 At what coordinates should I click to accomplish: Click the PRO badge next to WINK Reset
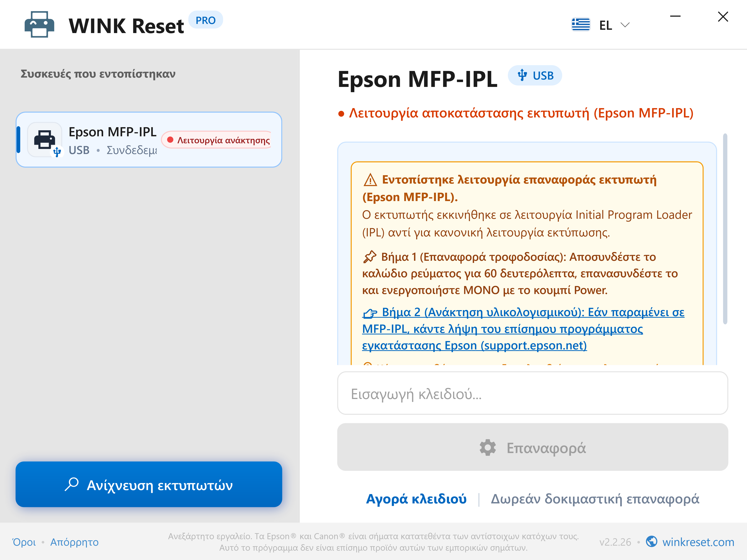point(205,20)
